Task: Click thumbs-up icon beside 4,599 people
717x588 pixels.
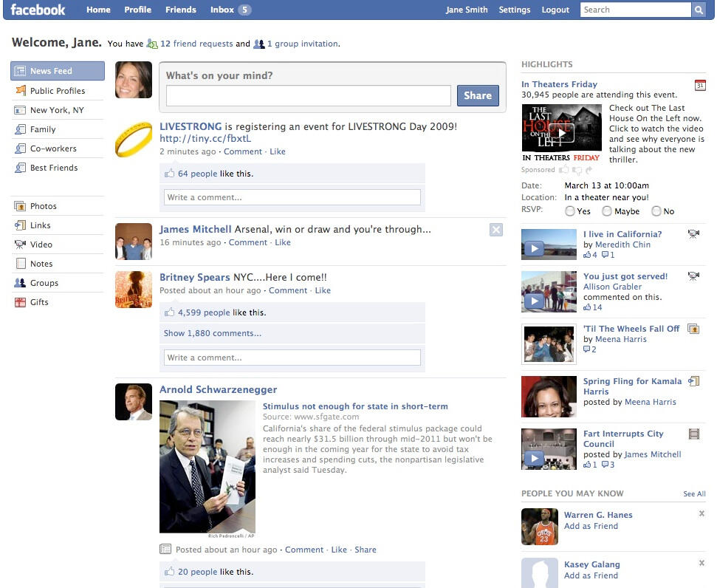Action: click(x=169, y=312)
